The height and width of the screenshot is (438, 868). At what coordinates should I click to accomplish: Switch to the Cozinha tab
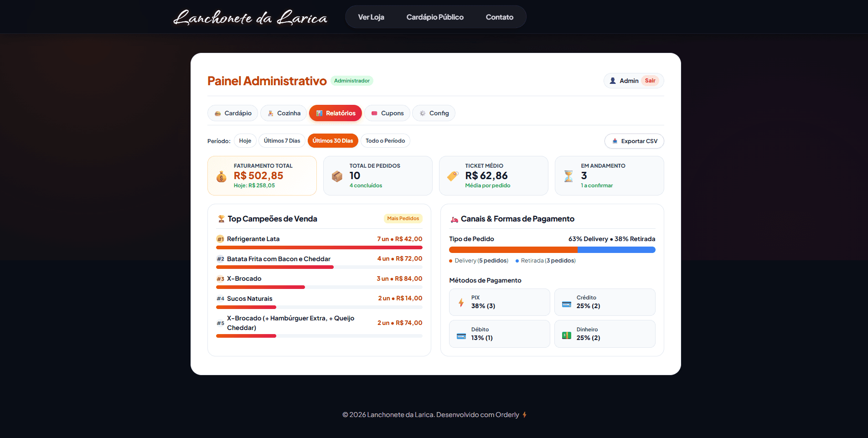[284, 113]
